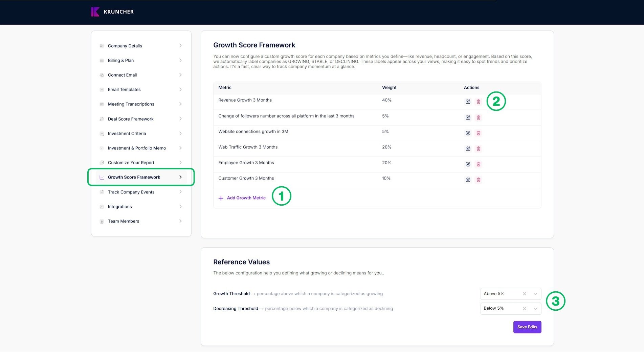
Task: Click the Growth Score Framework chart icon
Action: pos(102,178)
